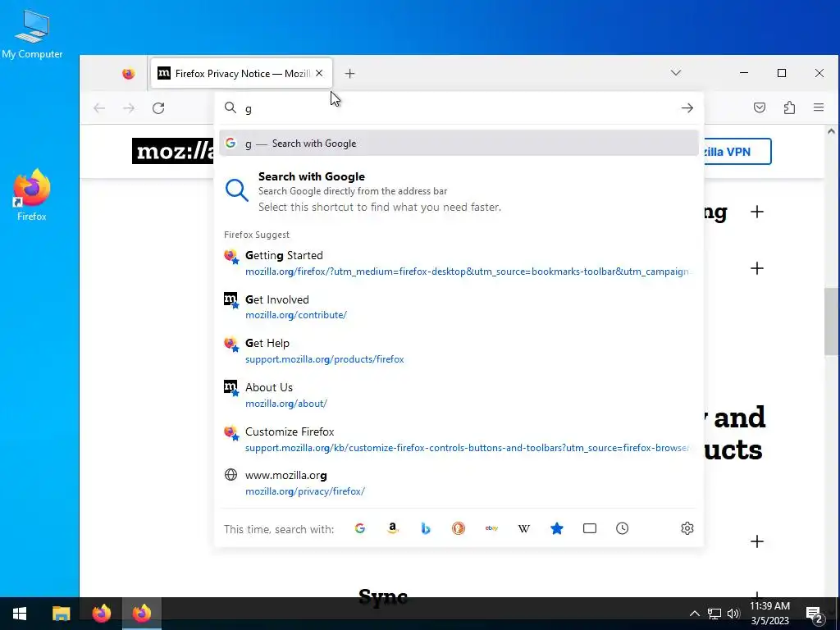Open Getting Started suggestion
This screenshot has height=630, width=840.
(459, 263)
